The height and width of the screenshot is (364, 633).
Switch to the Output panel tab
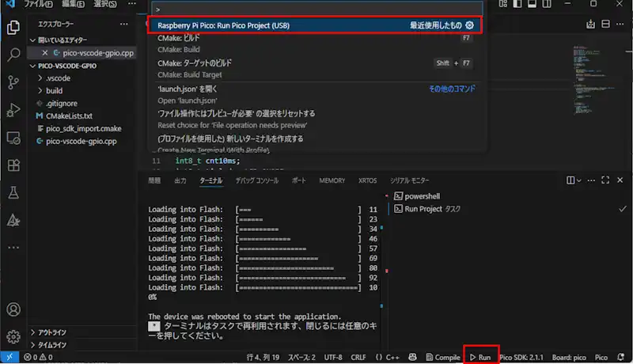tap(180, 180)
